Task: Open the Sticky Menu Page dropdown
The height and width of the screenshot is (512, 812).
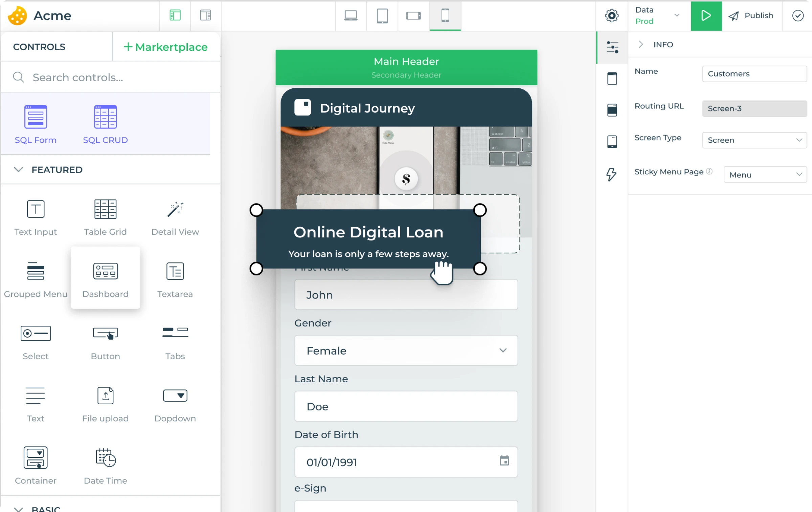Action: 765,175
